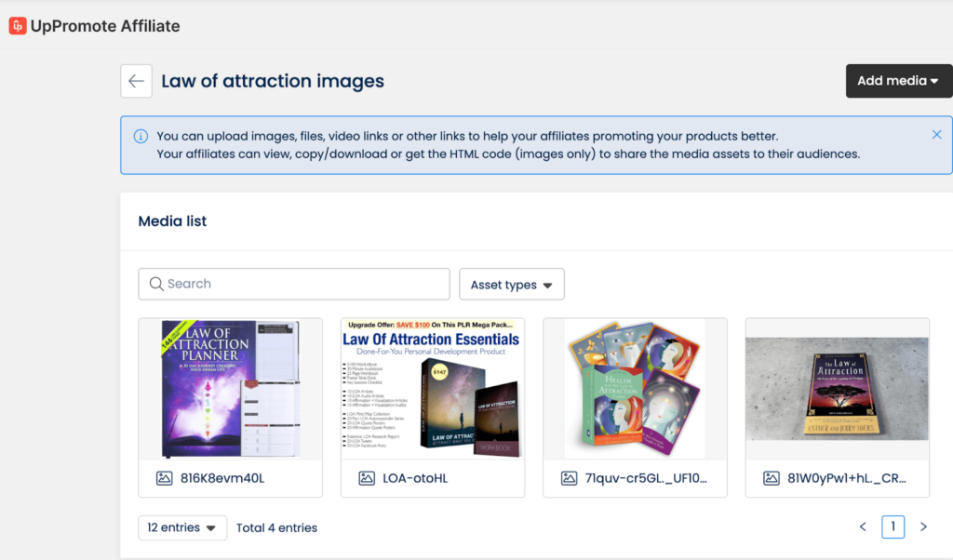Click image icon beside 816K8evm40L
This screenshot has height=560, width=953.
[x=164, y=478]
